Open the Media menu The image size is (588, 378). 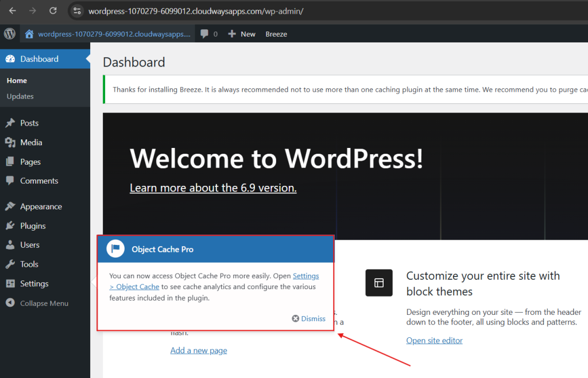coord(31,142)
